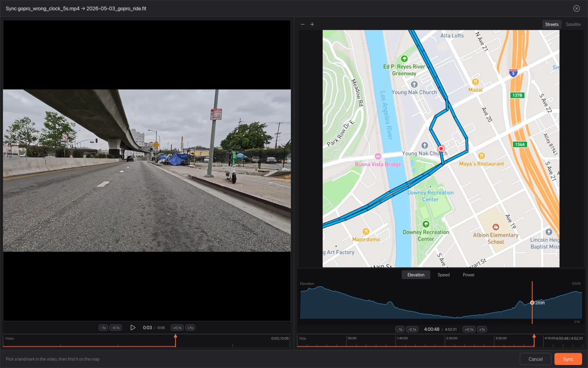This screenshot has width=588, height=368.
Task: Advance ride time forward one second
Action: (x=482, y=329)
